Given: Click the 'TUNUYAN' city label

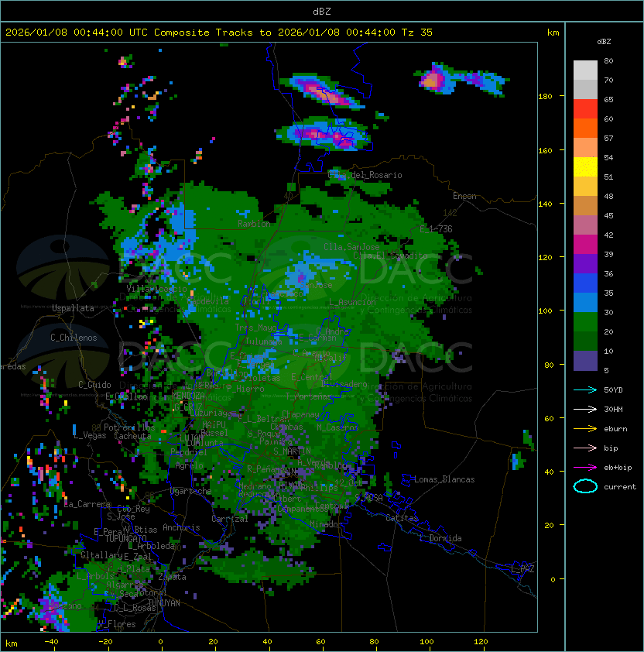Looking at the screenshot, I should pyautogui.click(x=164, y=603).
